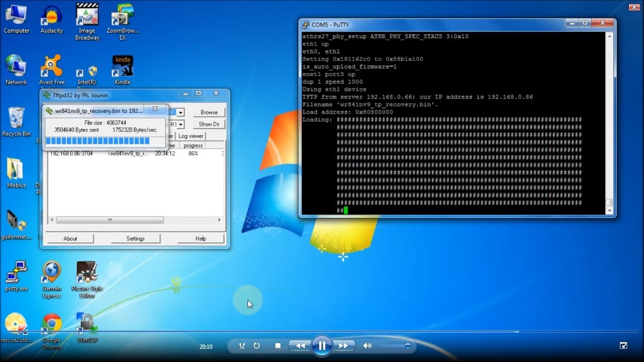Image resolution: width=644 pixels, height=362 pixels.
Task: Open the Network desktop icon
Action: 16,70
